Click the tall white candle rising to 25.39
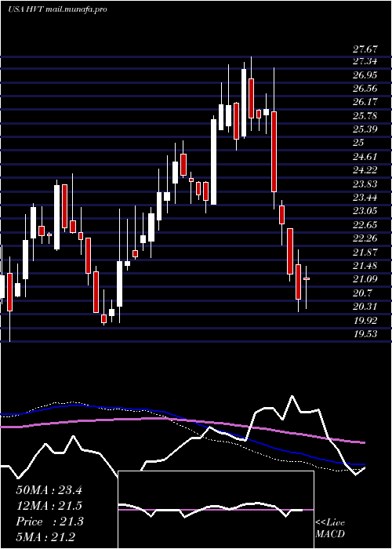 [x=213, y=162]
